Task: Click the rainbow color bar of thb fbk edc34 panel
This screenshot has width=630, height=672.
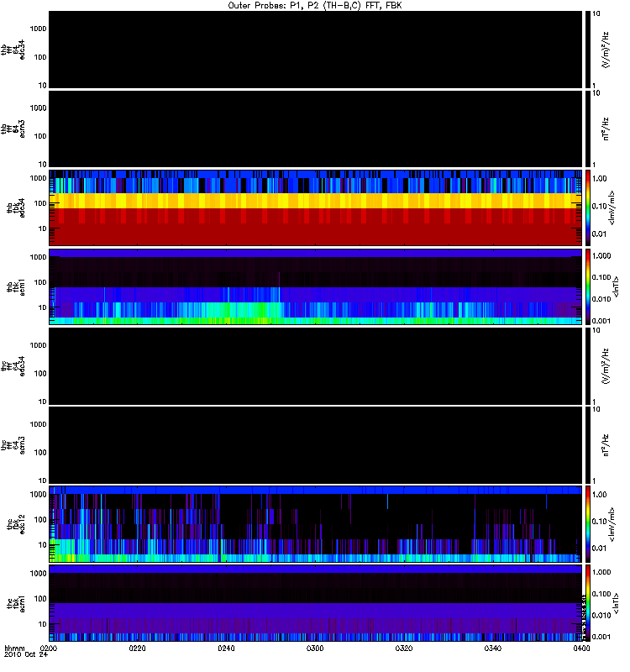Action: (x=588, y=207)
